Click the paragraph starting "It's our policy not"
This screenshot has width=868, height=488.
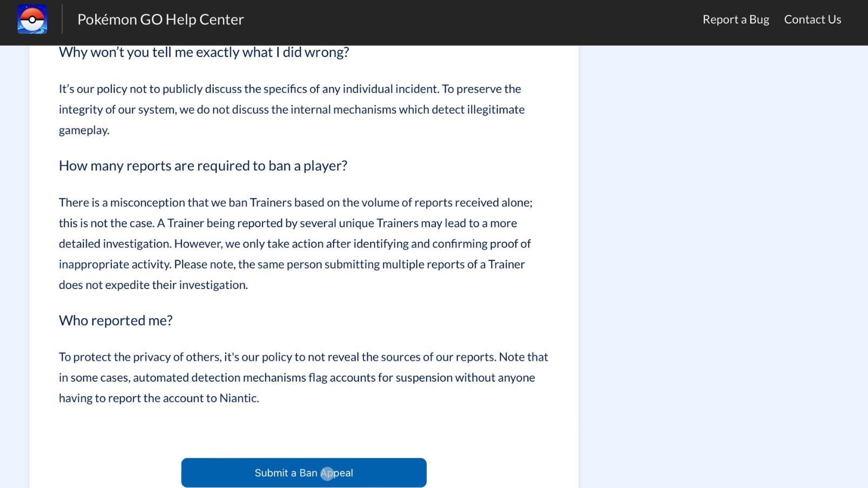click(x=292, y=110)
